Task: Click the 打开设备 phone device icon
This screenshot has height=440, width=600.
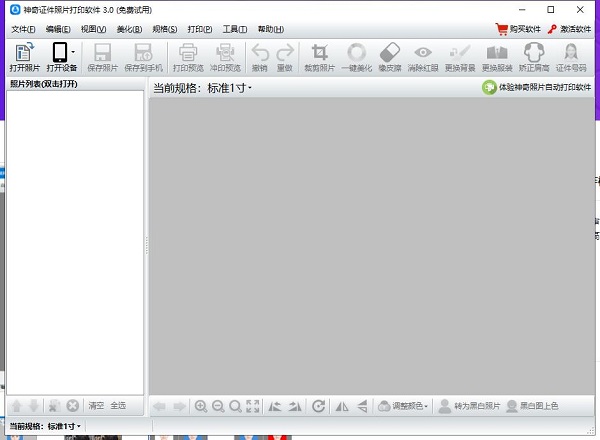Action: pyautogui.click(x=60, y=52)
